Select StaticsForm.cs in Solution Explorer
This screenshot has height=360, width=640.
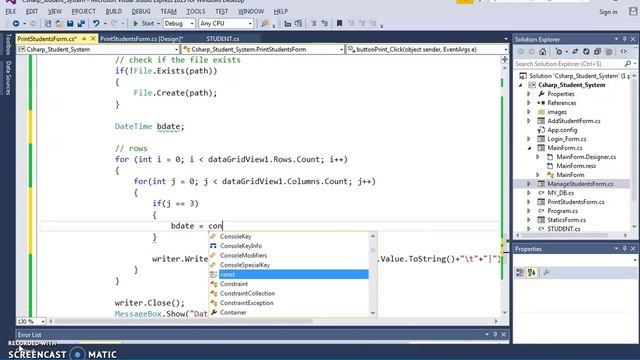pyautogui.click(x=567, y=220)
